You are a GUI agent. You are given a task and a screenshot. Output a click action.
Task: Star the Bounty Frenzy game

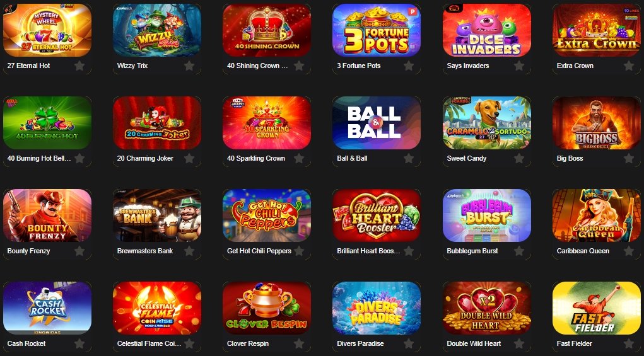click(79, 251)
